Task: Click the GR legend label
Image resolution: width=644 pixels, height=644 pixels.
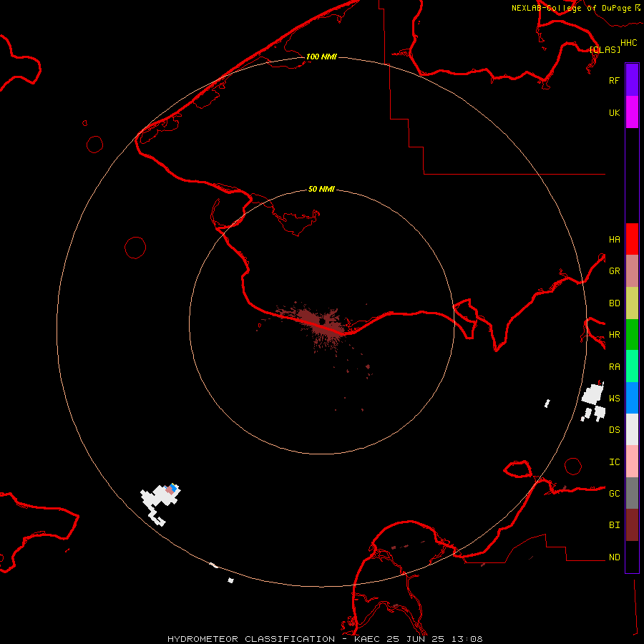Action: pos(614,271)
